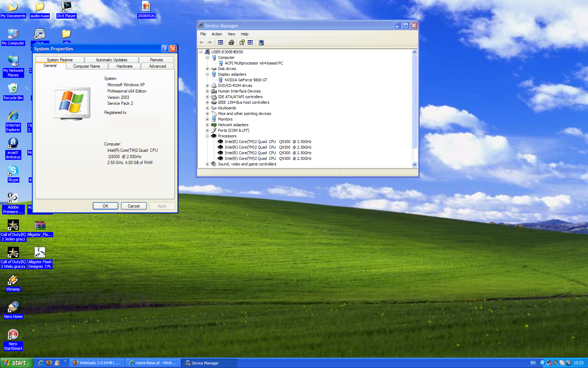
Task: Expand the Disk drives node
Action: [207, 69]
